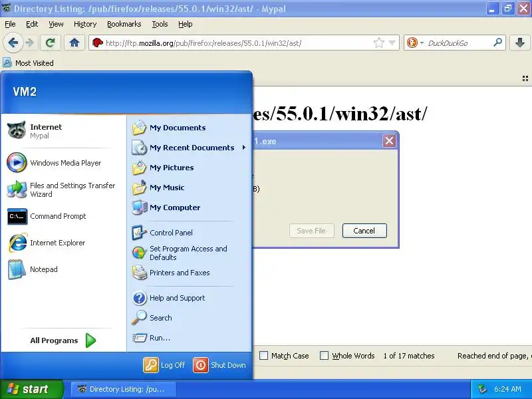The width and height of the screenshot is (532, 399).
Task: Reload the page with the refresh icon
Action: pyautogui.click(x=51, y=43)
